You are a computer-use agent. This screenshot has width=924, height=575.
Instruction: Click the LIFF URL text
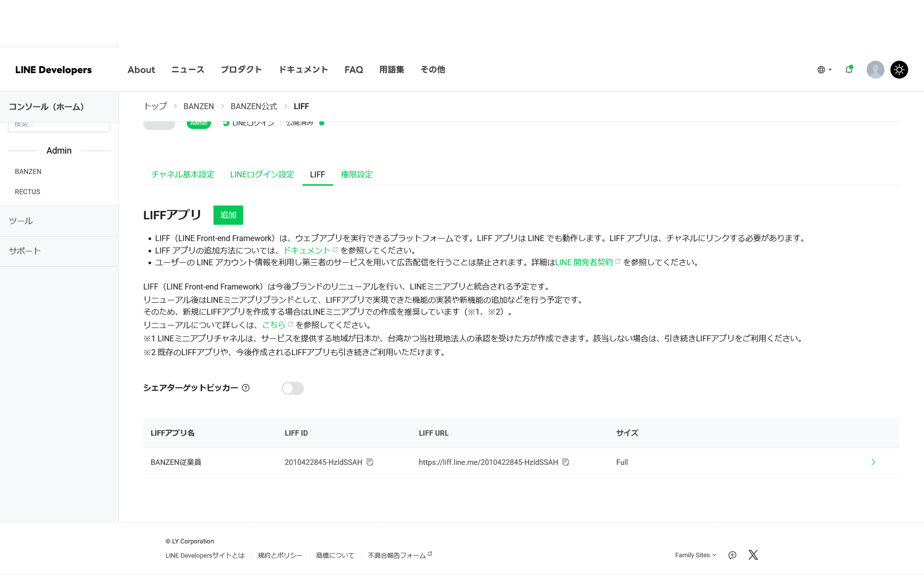click(x=488, y=462)
